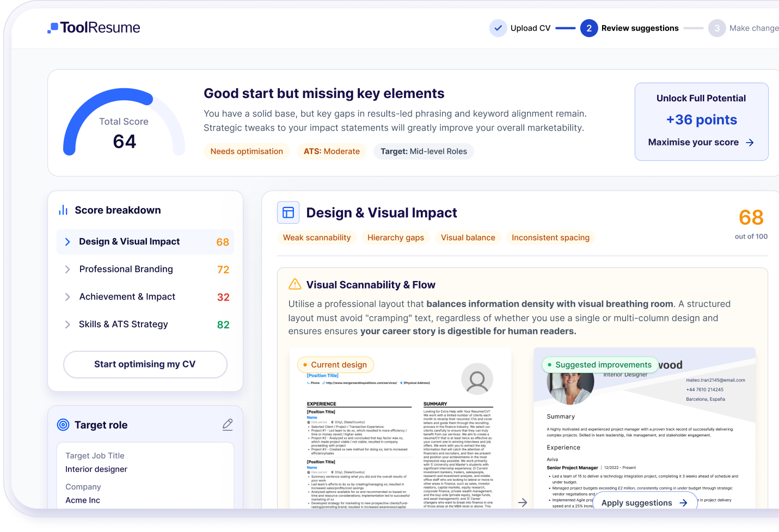Expand the Professional Branding score row
This screenshot has height=532, width=779.
[x=145, y=270]
